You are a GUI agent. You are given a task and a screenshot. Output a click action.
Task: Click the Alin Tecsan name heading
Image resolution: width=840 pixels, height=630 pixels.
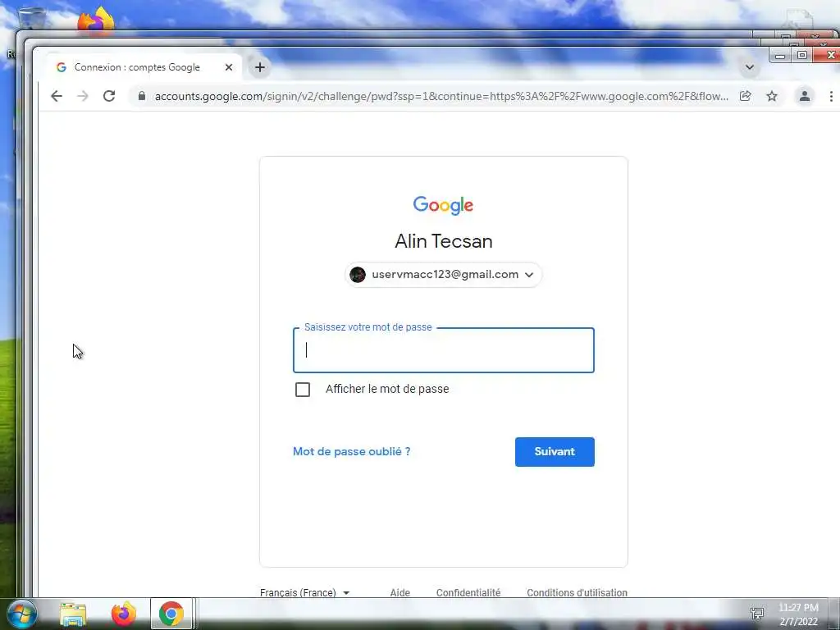[444, 241]
